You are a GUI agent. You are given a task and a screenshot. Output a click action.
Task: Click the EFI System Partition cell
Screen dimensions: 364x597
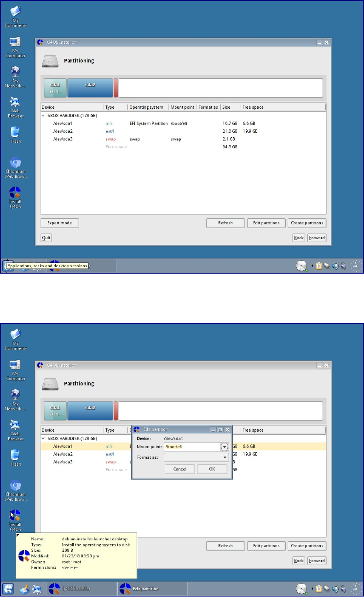click(149, 123)
